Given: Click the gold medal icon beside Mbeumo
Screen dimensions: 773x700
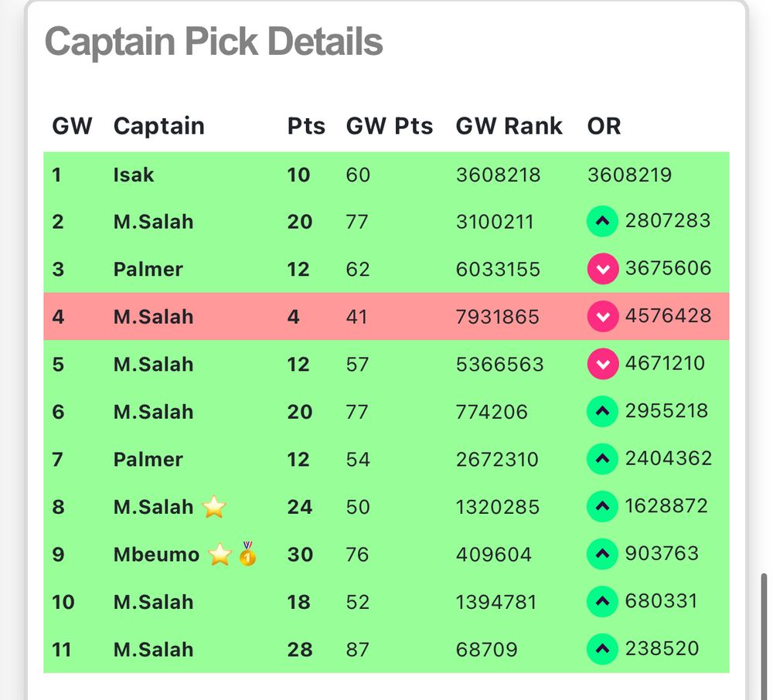Looking at the screenshot, I should click(x=247, y=553).
